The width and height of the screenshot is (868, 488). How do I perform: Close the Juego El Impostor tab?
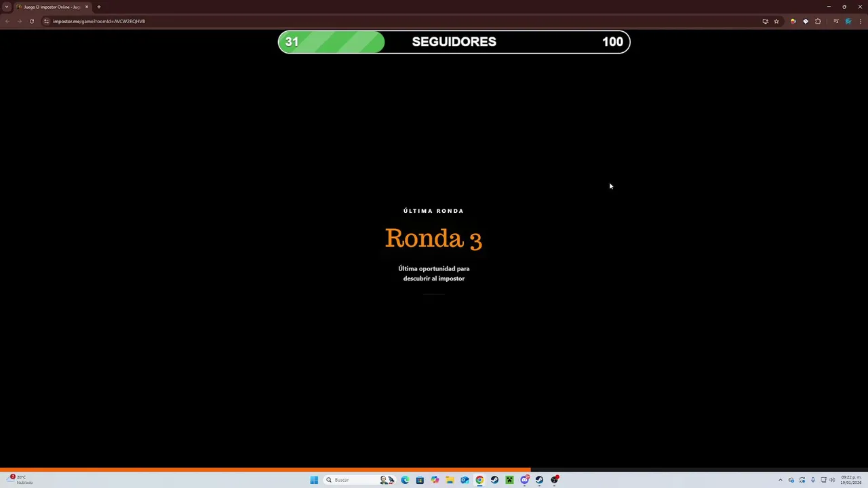coord(87,7)
